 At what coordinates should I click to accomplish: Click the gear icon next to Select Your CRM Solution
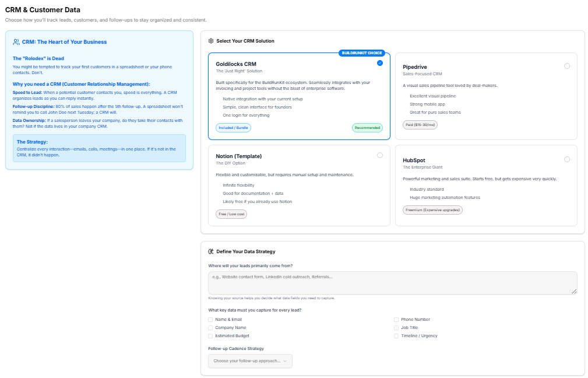pyautogui.click(x=211, y=41)
